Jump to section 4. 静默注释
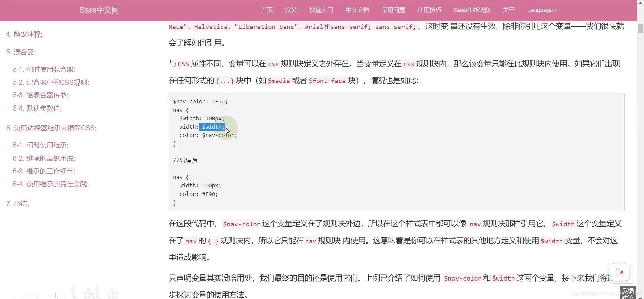The image size is (644, 299). point(24,34)
